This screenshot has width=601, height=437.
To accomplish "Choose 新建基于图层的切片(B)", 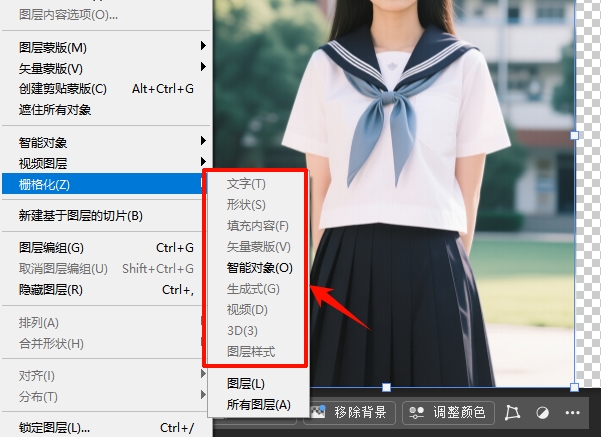I will click(106, 216).
